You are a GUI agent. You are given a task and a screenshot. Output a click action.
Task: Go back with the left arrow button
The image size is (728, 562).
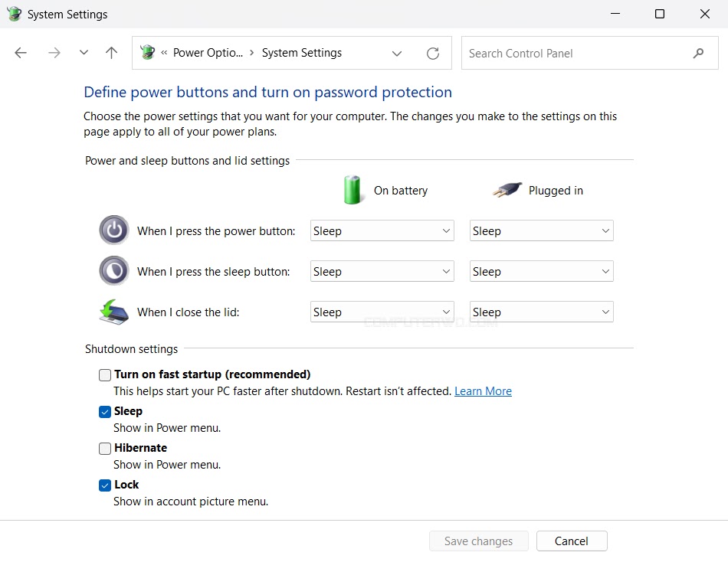pyautogui.click(x=21, y=53)
